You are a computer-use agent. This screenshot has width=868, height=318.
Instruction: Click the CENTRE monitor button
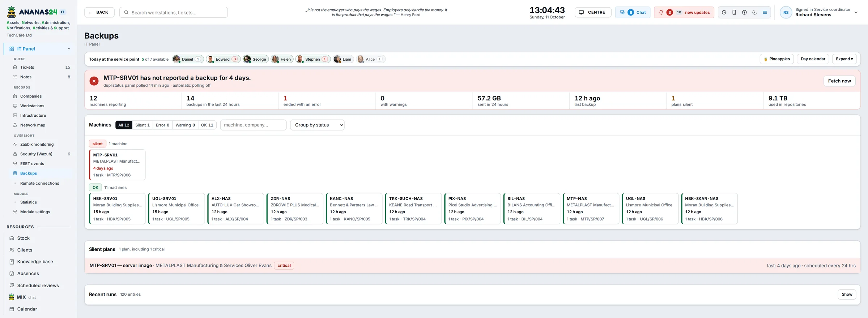593,12
